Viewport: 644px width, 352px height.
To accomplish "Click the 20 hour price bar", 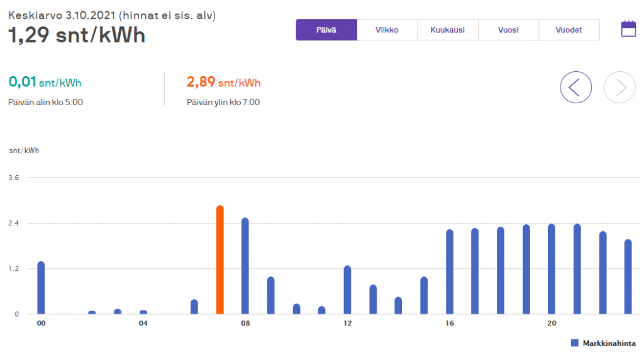I will (552, 269).
